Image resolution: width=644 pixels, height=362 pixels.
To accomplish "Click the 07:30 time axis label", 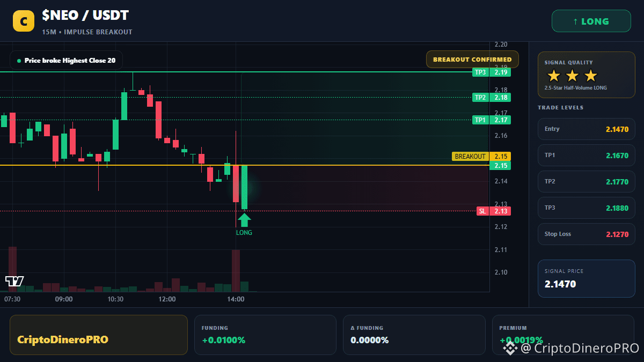I will (12, 299).
